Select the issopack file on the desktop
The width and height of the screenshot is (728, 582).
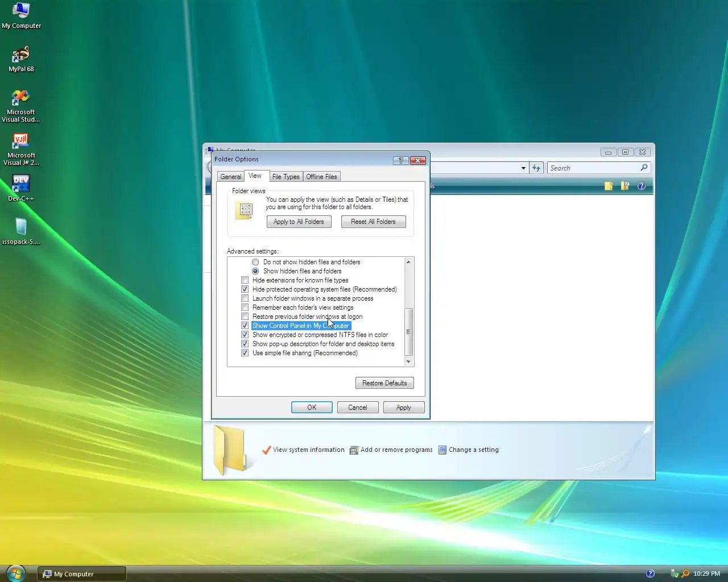point(21,231)
